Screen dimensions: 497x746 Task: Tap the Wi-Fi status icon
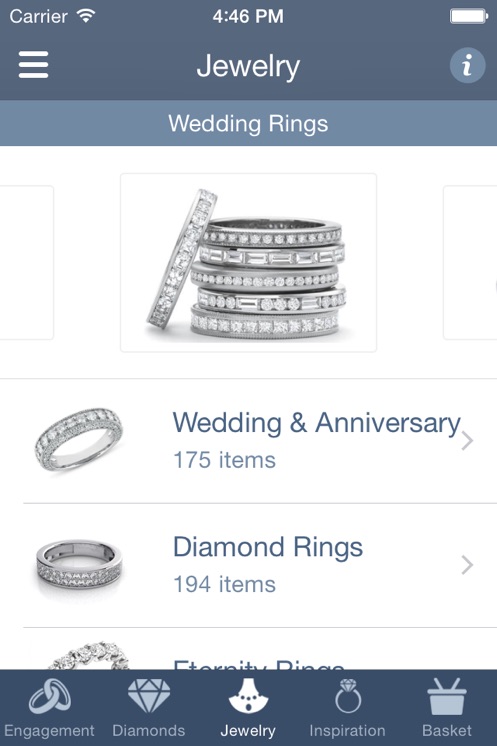pos(86,16)
